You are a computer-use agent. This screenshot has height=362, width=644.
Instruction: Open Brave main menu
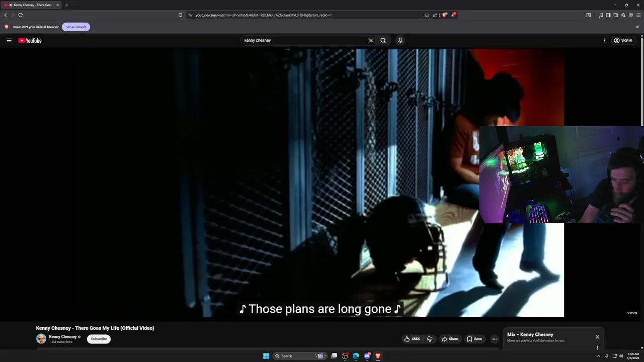pyautogui.click(x=638, y=15)
